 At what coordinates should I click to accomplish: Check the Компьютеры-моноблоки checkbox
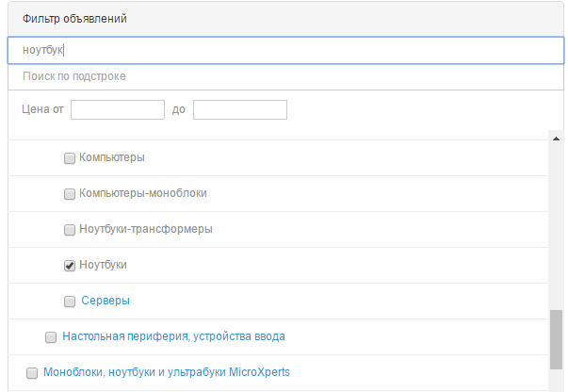[x=70, y=194]
